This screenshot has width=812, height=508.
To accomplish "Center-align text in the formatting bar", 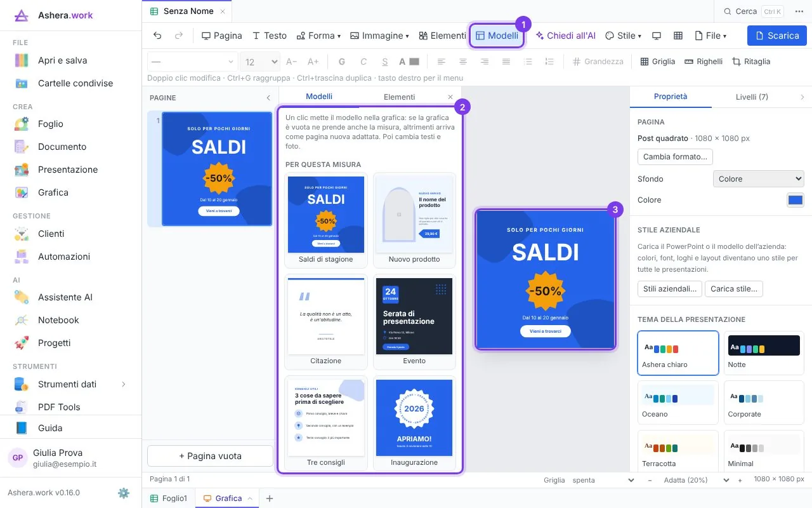I will [463, 62].
